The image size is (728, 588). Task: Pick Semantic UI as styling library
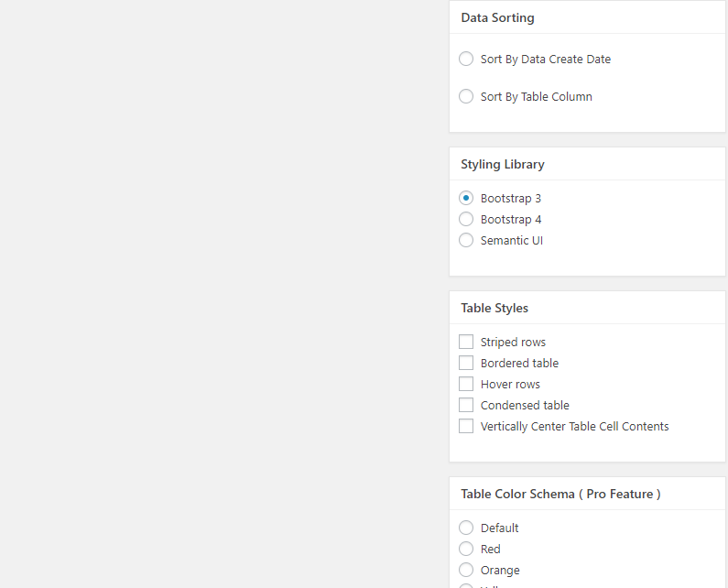[466, 241]
